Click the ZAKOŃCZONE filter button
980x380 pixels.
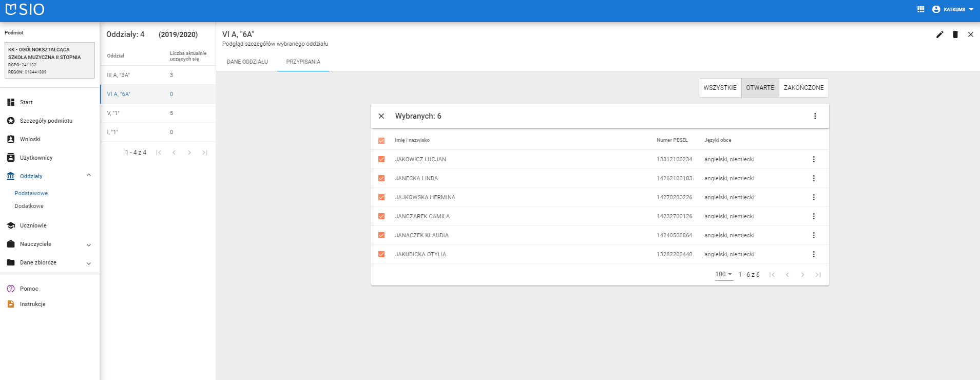pyautogui.click(x=803, y=88)
